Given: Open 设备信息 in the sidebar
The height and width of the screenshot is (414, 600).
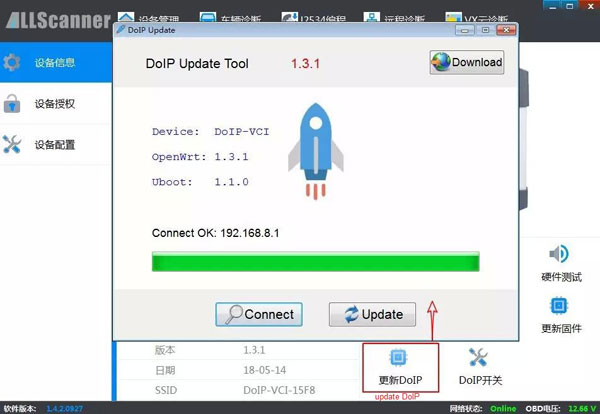Looking at the screenshot, I should 56,62.
